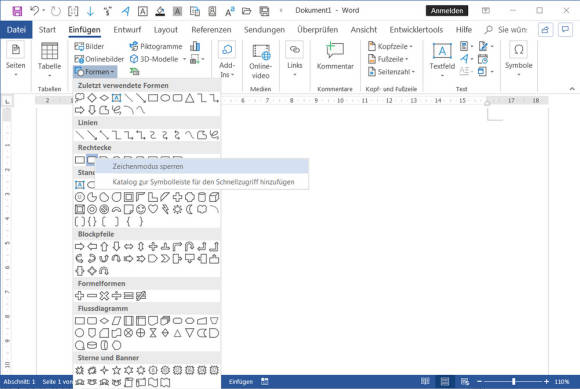Image resolution: width=580 pixels, height=389 pixels.
Task: Pick the smiley face shape
Action: [x=141, y=209]
